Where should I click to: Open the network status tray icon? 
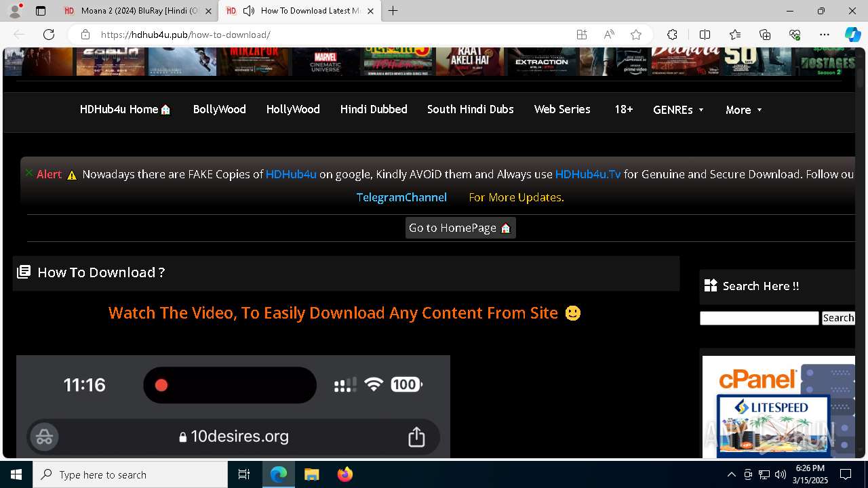tap(764, 474)
